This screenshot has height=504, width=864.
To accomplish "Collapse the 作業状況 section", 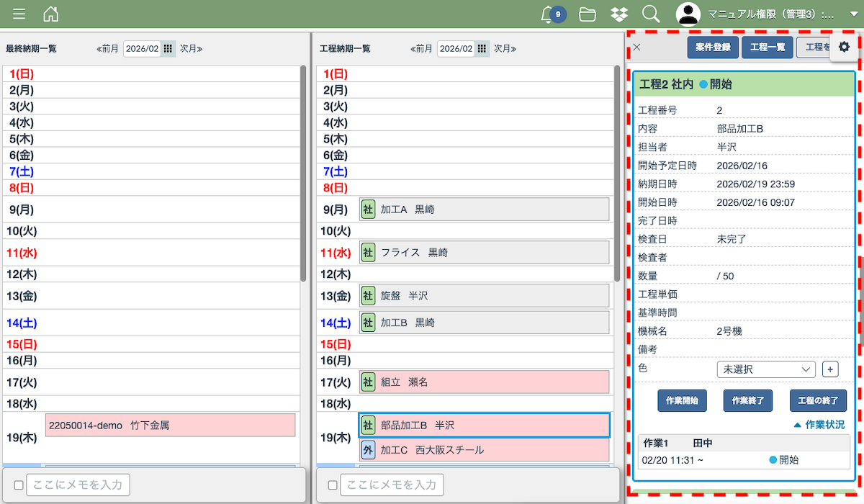I will pyautogui.click(x=819, y=425).
